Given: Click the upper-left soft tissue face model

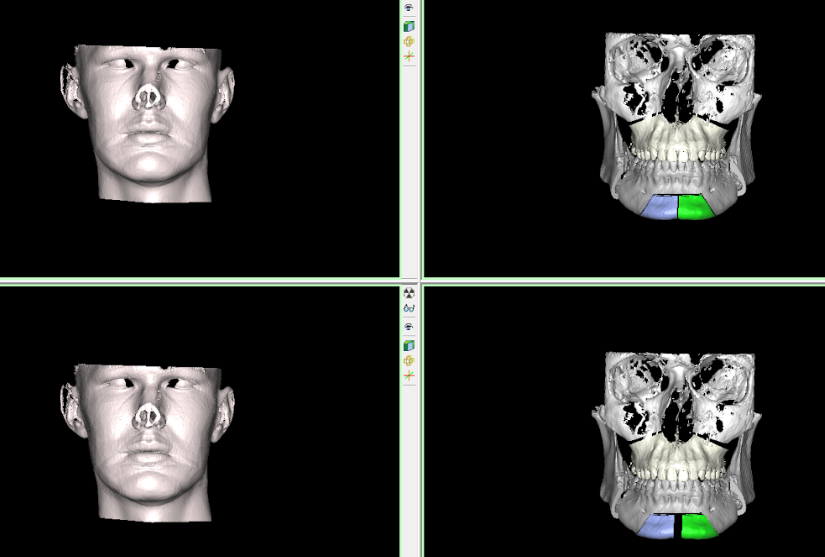Looking at the screenshot, I should (x=147, y=123).
